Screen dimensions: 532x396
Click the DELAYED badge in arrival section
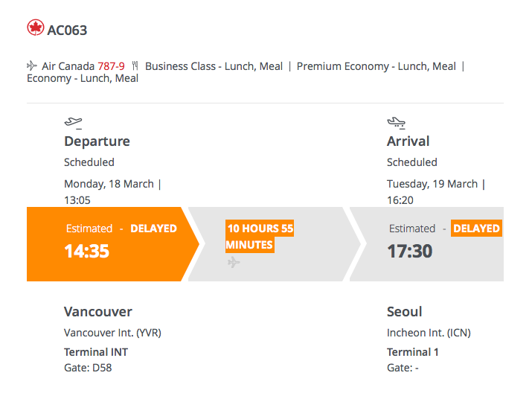(476, 229)
